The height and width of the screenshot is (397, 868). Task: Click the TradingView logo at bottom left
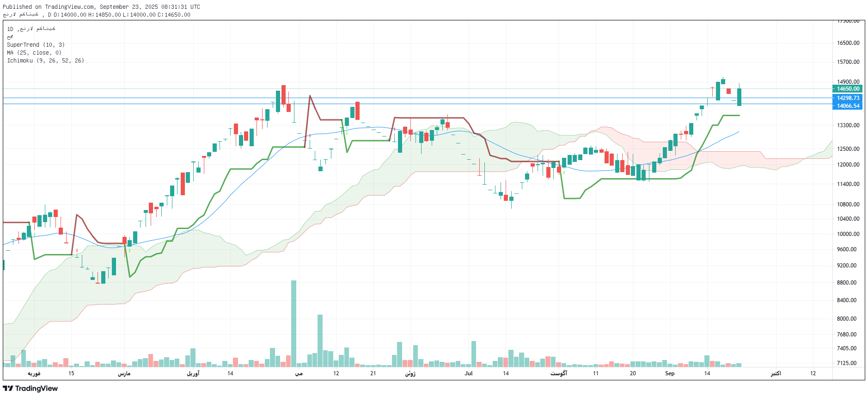pyautogui.click(x=31, y=388)
